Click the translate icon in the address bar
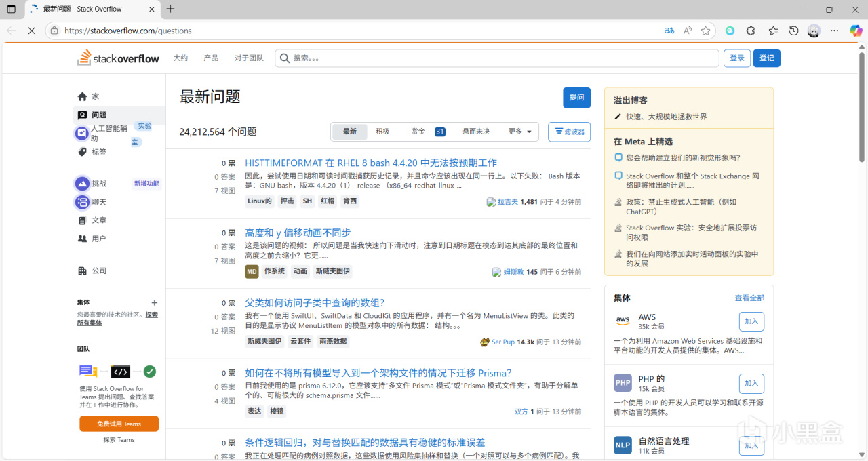 click(x=669, y=31)
